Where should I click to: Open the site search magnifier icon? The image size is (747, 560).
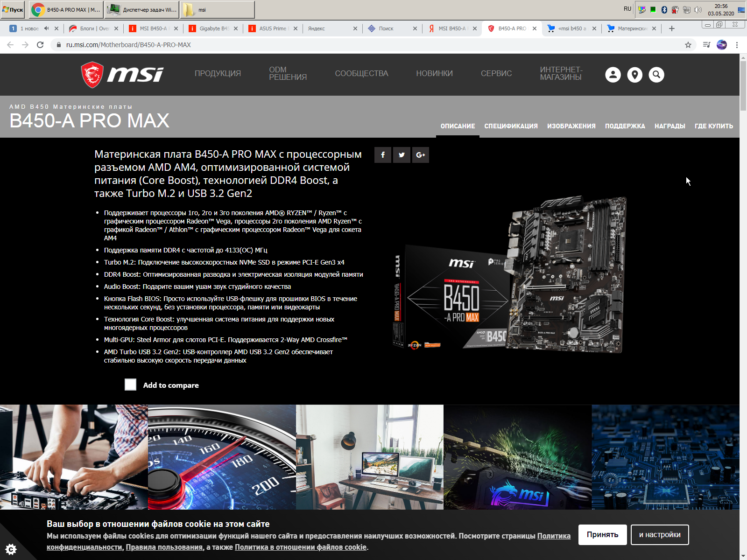(656, 75)
